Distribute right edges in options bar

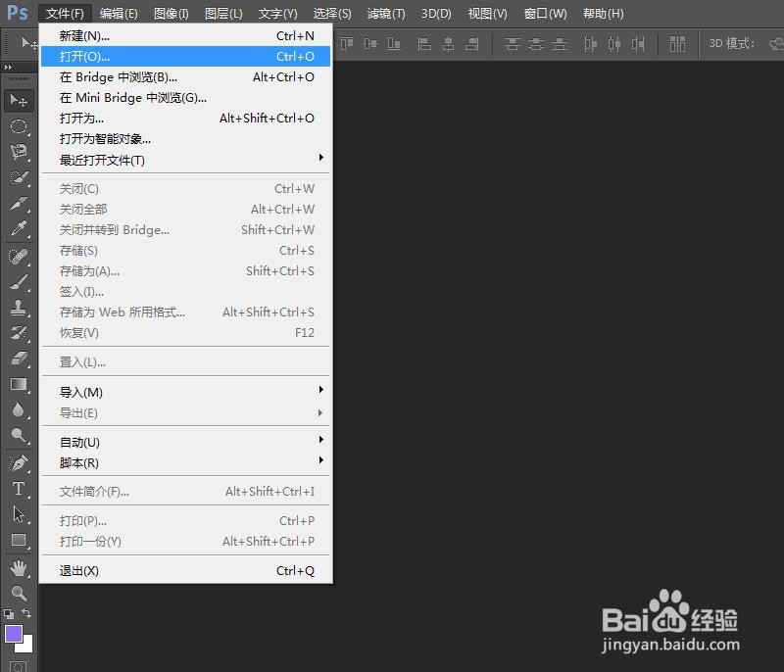pyautogui.click(x=638, y=44)
